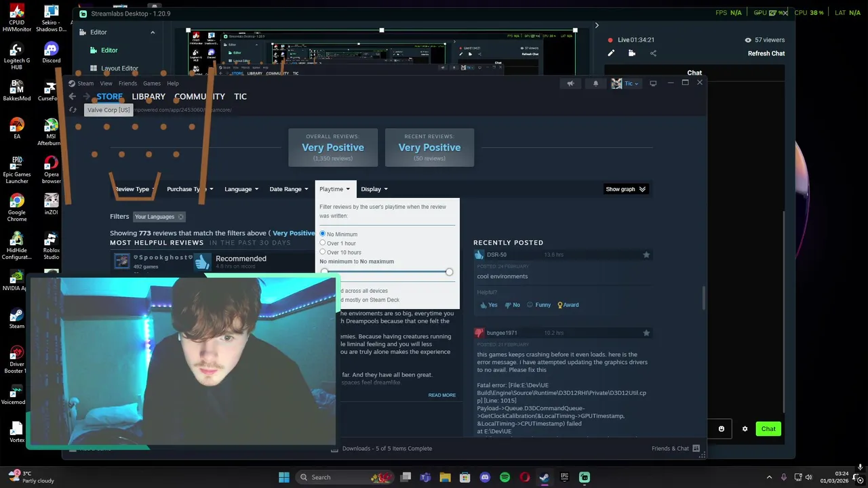The image size is (868, 488).
Task: Open the Help menu in Steam
Action: tap(173, 83)
